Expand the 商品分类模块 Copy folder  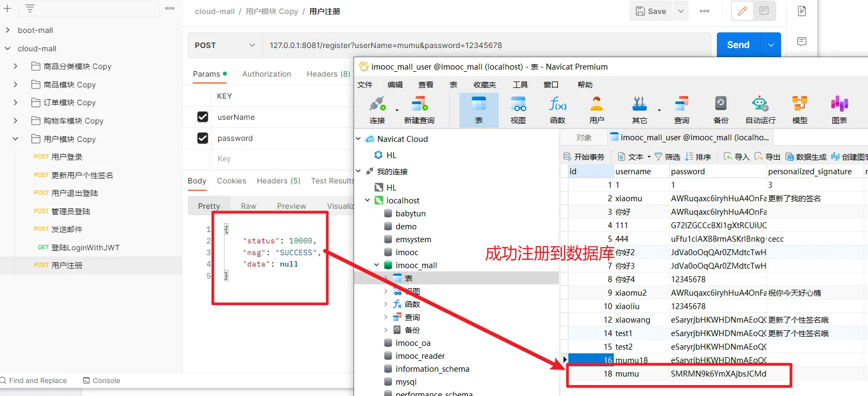click(16, 66)
